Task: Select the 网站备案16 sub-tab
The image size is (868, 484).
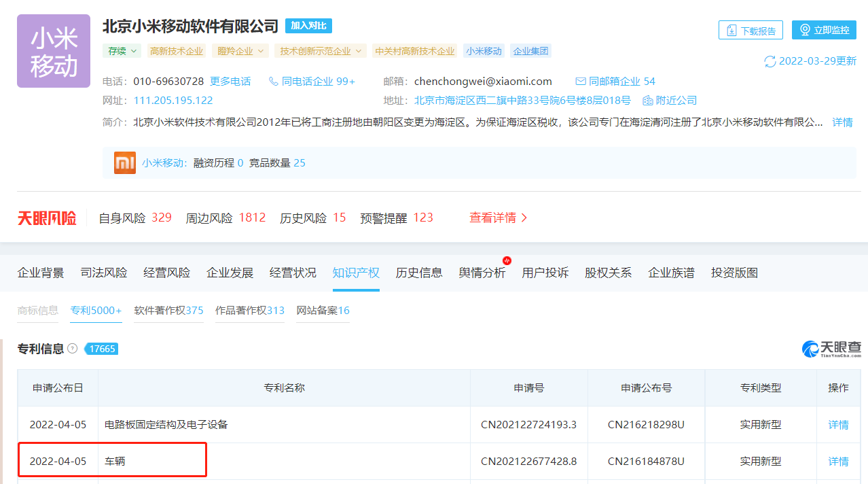Action: 323,311
